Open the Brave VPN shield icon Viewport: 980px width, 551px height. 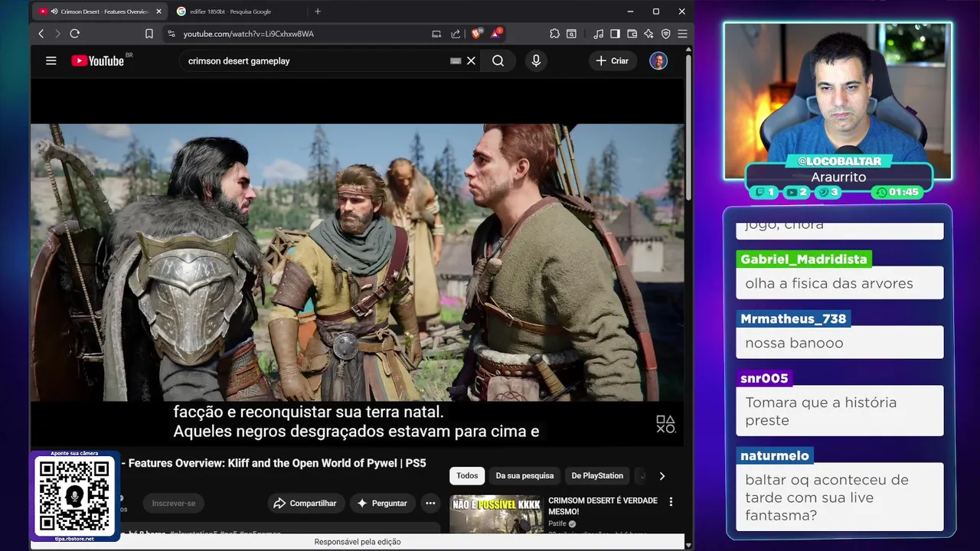pyautogui.click(x=665, y=34)
